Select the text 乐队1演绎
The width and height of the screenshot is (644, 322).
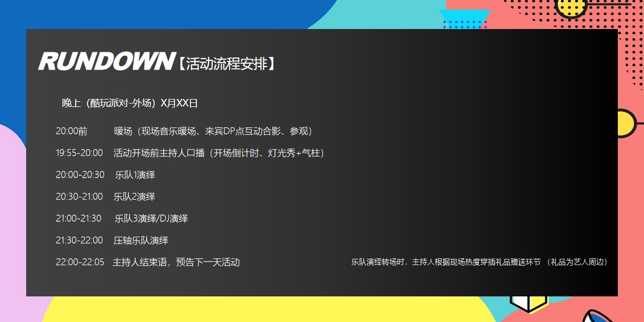[135, 175]
